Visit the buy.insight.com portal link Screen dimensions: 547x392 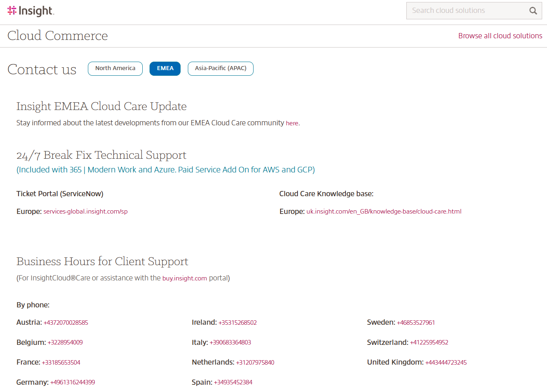click(x=185, y=278)
